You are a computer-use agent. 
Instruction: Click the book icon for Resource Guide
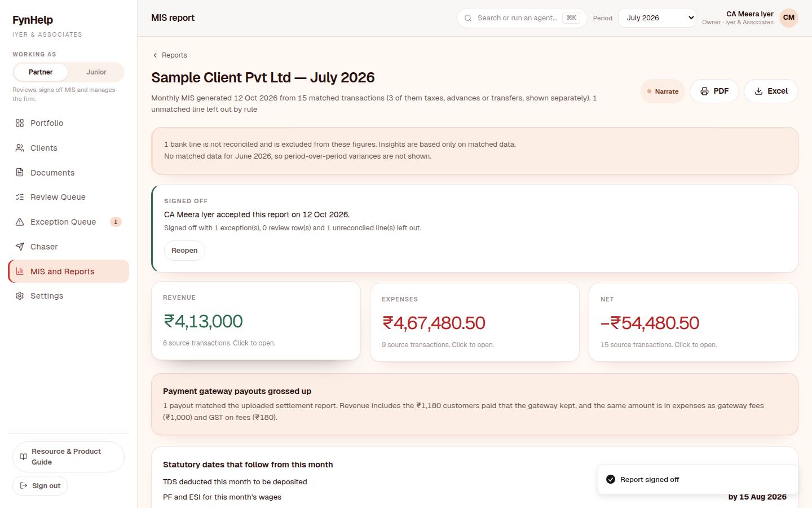tap(23, 457)
